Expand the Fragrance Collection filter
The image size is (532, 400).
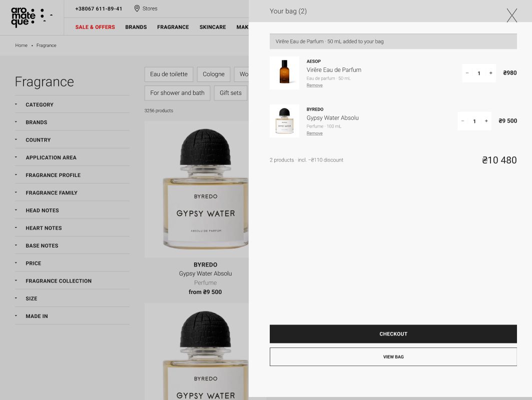(72, 281)
